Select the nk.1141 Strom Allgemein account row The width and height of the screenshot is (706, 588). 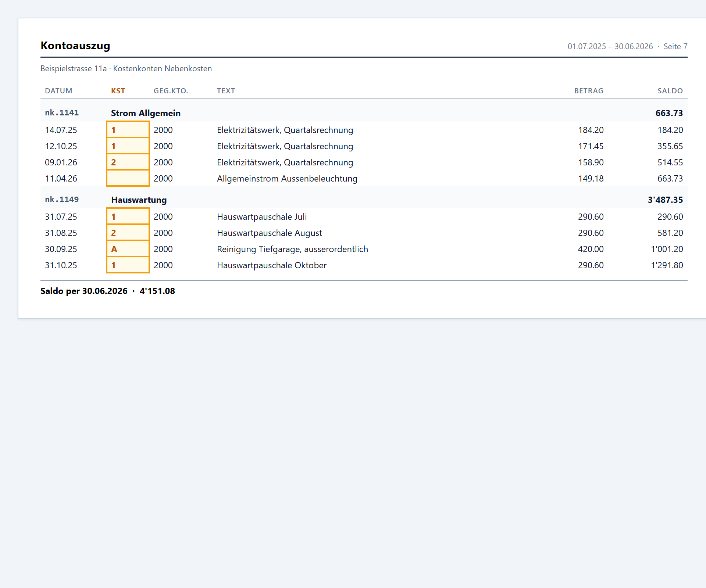pyautogui.click(x=364, y=113)
